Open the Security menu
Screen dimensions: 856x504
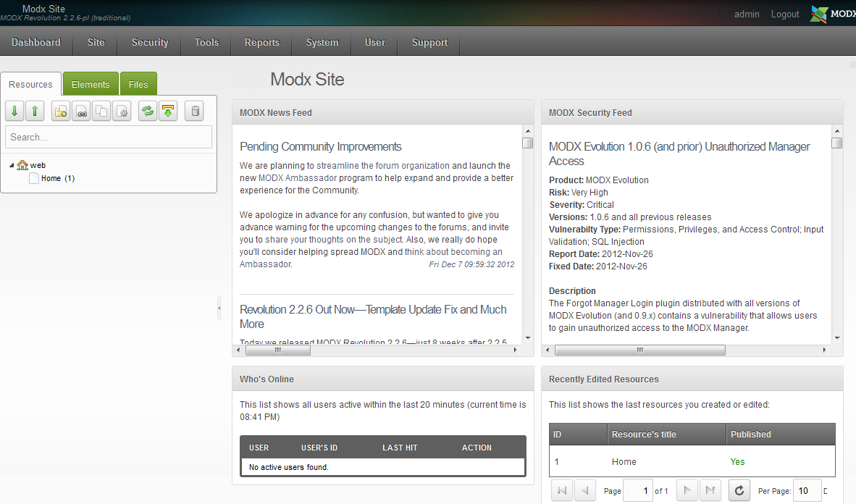click(150, 42)
